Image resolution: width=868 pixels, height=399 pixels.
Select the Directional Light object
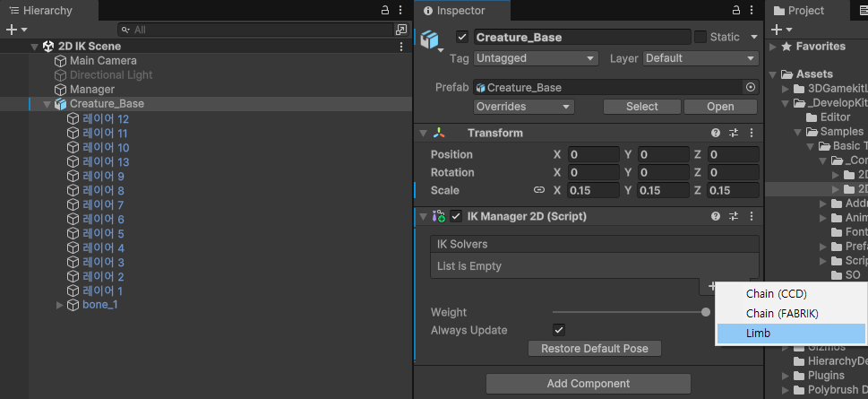coord(111,74)
